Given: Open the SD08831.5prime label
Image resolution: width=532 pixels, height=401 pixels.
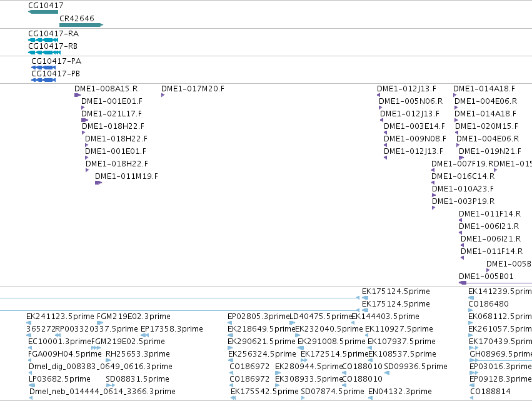Looking at the screenshot, I should pos(138,379).
